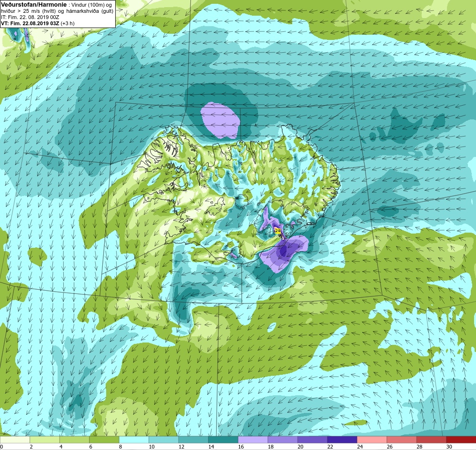Click the legend scale label '26'
The width and height of the screenshot is (476, 450).
[390, 446]
